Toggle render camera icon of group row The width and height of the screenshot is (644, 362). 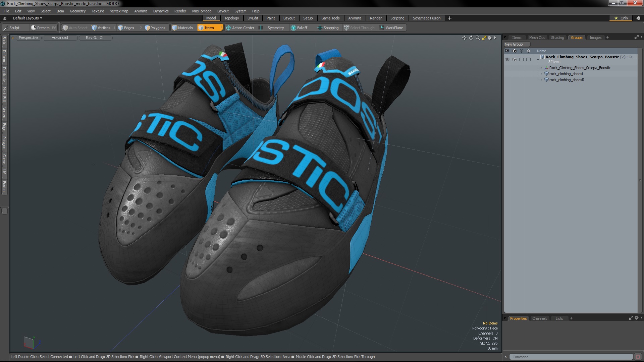pos(515,59)
